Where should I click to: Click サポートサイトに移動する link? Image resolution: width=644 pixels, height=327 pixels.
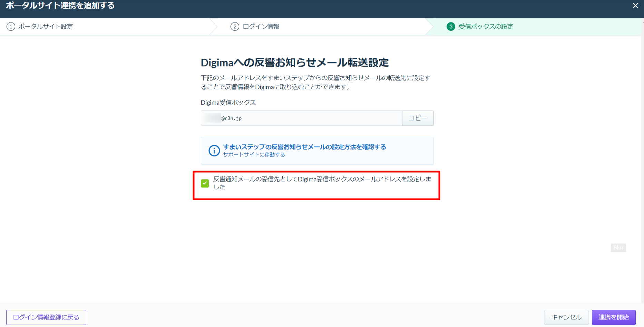click(x=254, y=155)
